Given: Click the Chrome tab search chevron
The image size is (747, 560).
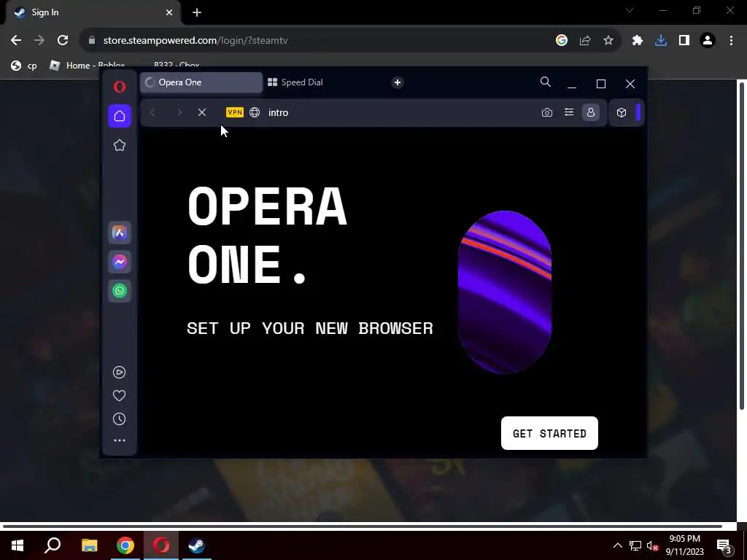Looking at the screenshot, I should 630,10.
